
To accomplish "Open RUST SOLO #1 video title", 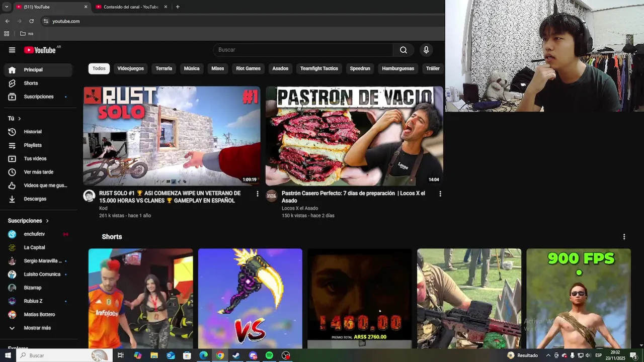I will (170, 197).
